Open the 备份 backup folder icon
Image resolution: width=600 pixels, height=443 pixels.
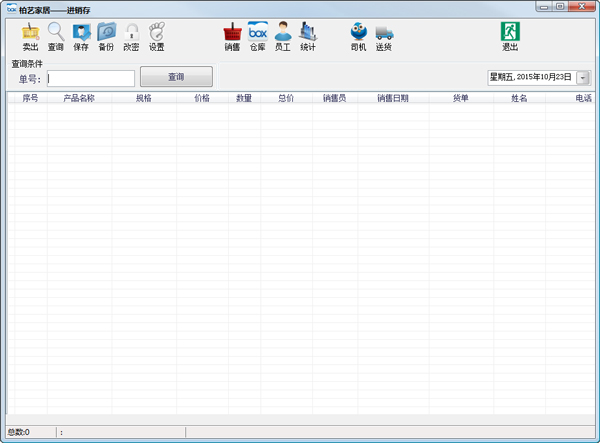tap(106, 37)
